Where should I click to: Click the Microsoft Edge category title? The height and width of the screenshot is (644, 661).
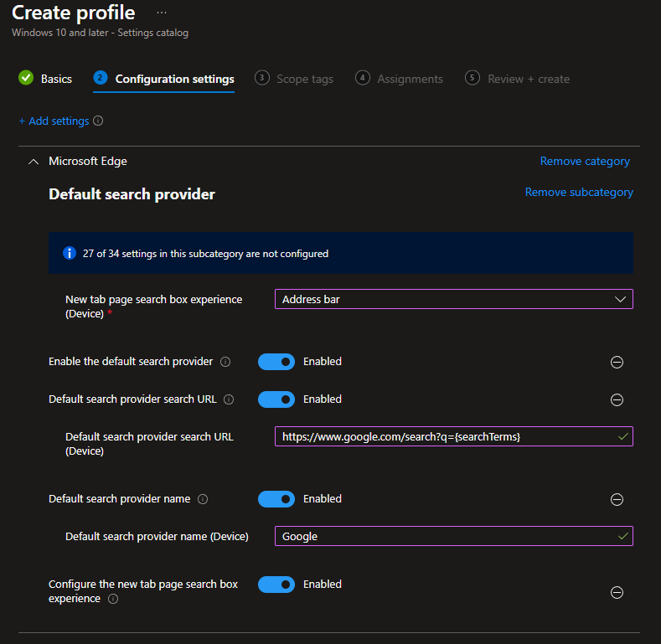(x=88, y=161)
